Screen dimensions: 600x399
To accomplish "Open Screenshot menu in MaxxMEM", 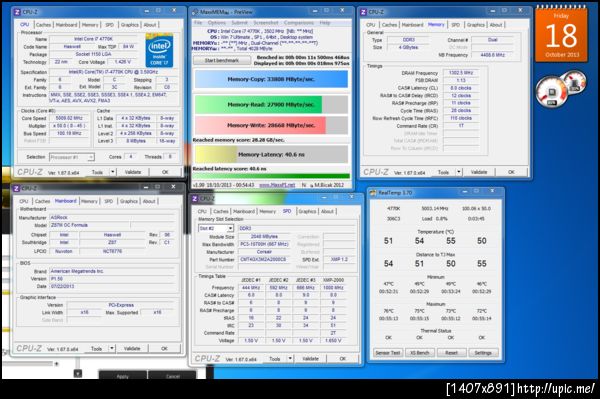I will (x=266, y=23).
